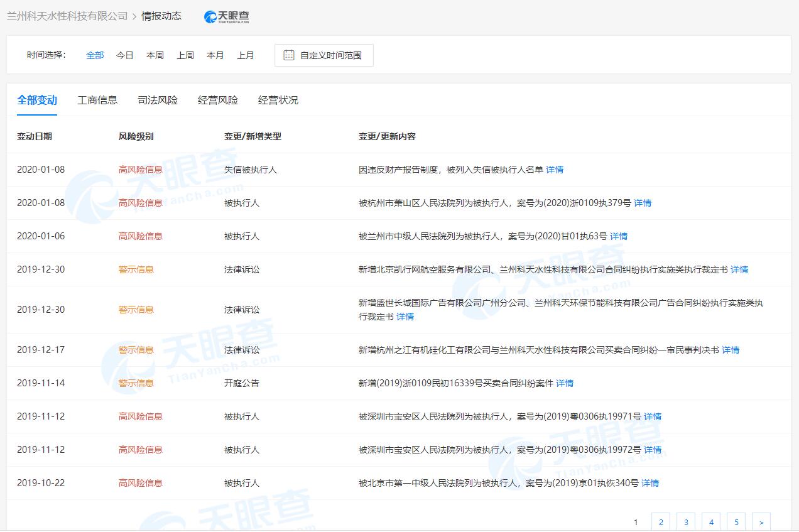Jump to page 5 of results

[736, 522]
